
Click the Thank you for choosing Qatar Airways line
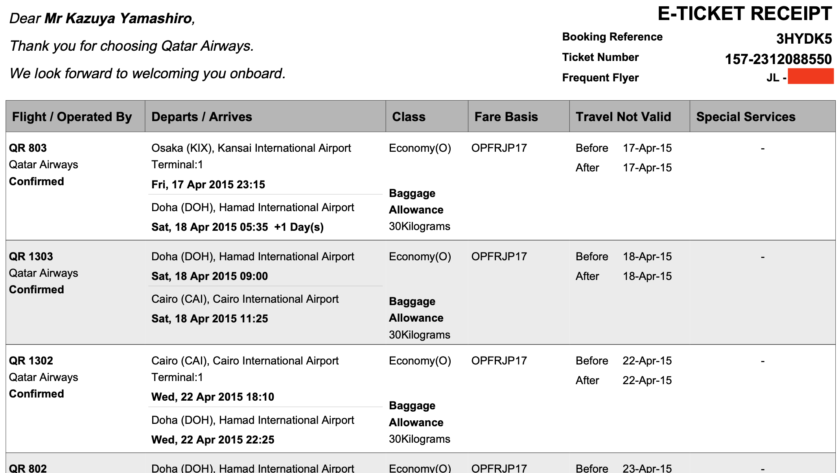[131, 46]
